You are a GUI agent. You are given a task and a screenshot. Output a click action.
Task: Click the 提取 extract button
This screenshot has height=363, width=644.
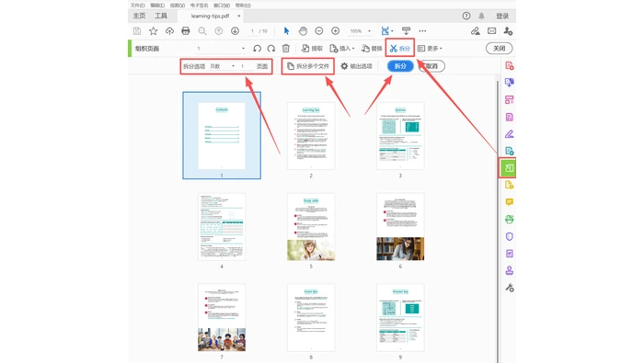click(312, 49)
